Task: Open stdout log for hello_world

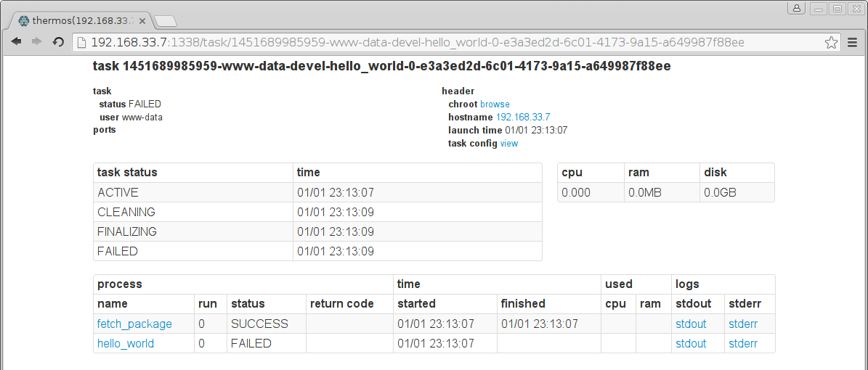Action: (691, 343)
